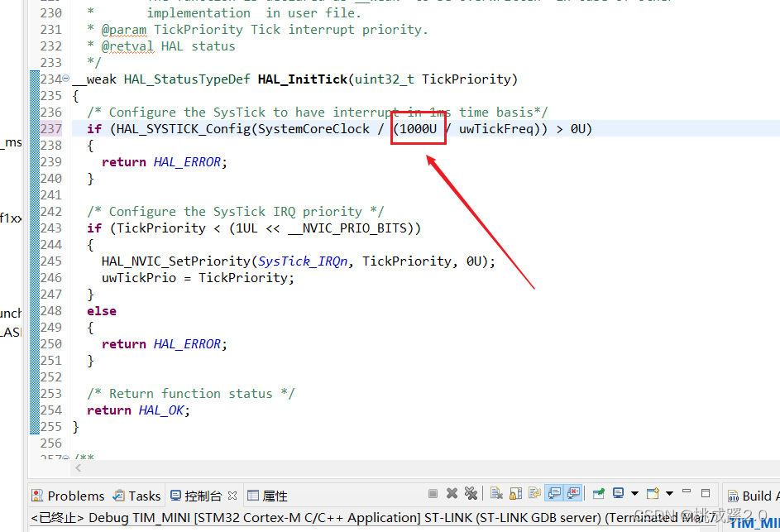Click __NVIC_PRIO_BITS on line 243
The height and width of the screenshot is (532, 780).
(x=347, y=228)
